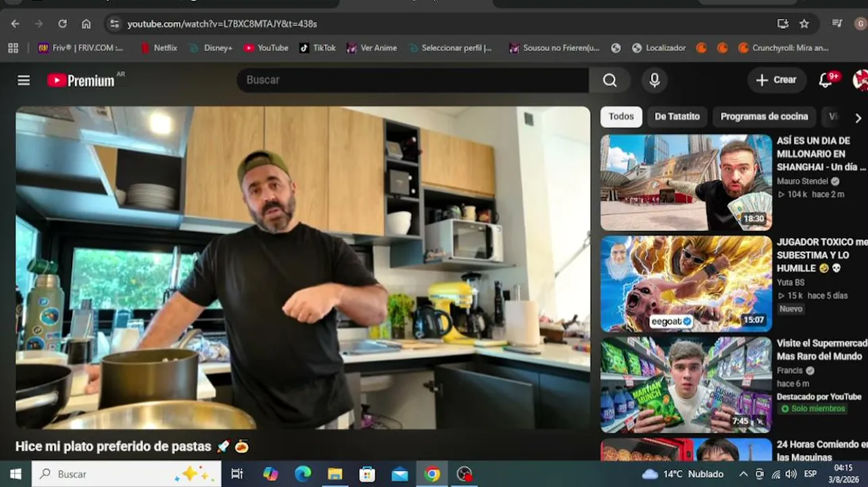Open the Seleccionar perfil bookmark

coord(450,48)
